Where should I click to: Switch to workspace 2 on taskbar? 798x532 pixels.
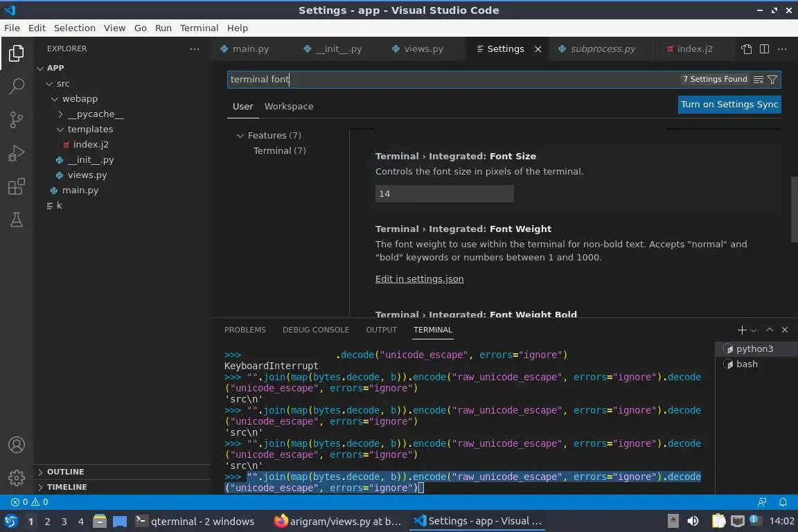click(47, 522)
